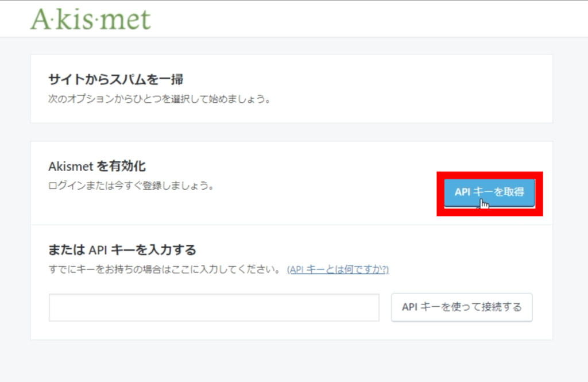Image resolution: width=588 pixels, height=382 pixels.
Task: Focus the API key input field
Action: pyautogui.click(x=214, y=308)
